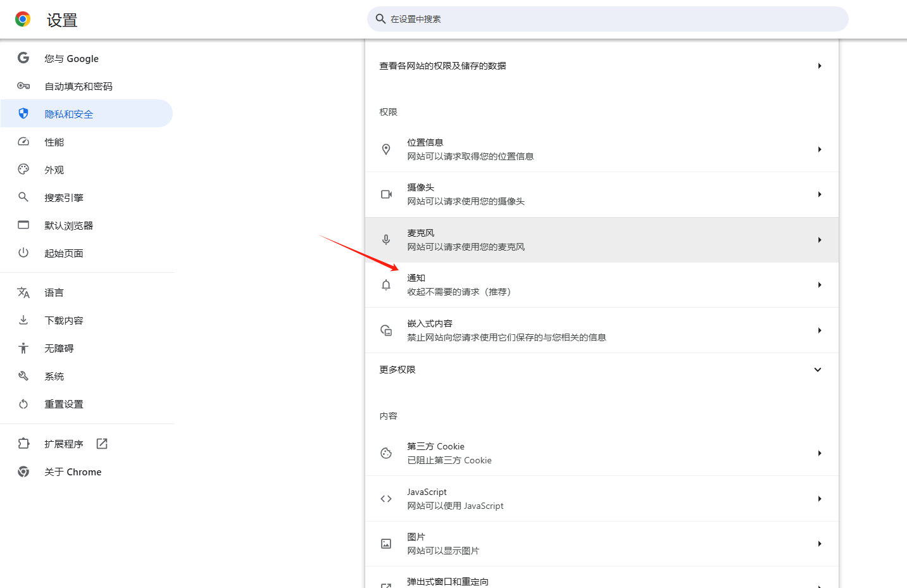Click the microphone icon in permissions
Viewport: 907px width, 588px height.
click(386, 240)
